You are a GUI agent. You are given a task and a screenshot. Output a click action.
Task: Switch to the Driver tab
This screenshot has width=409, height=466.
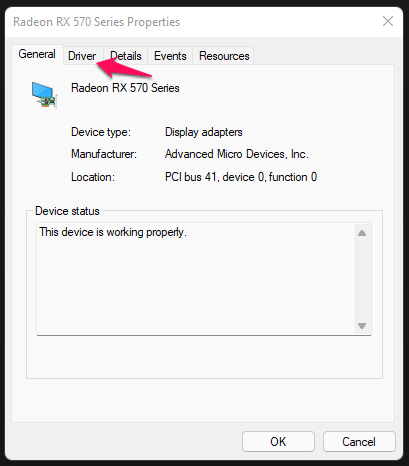82,56
